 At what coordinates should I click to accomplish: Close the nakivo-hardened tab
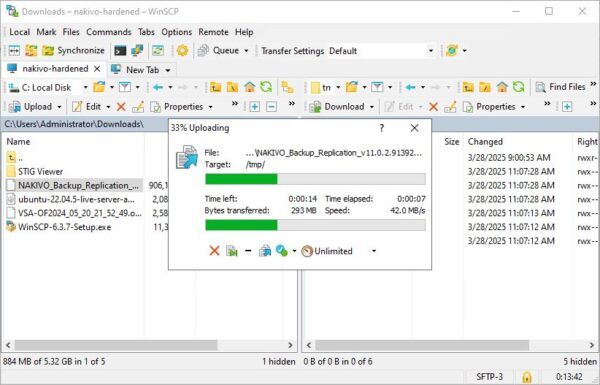(97, 69)
